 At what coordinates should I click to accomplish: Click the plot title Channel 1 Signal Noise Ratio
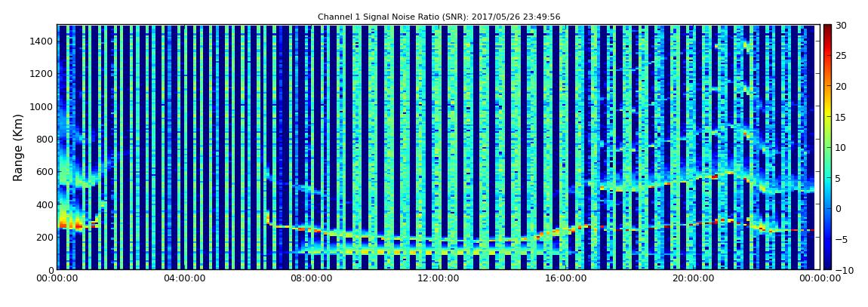coord(439,17)
